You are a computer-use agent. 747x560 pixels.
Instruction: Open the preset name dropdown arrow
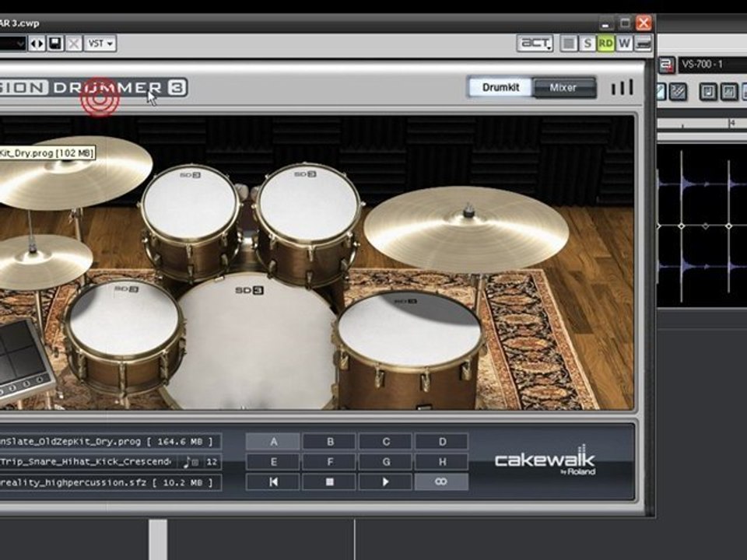coord(20,44)
